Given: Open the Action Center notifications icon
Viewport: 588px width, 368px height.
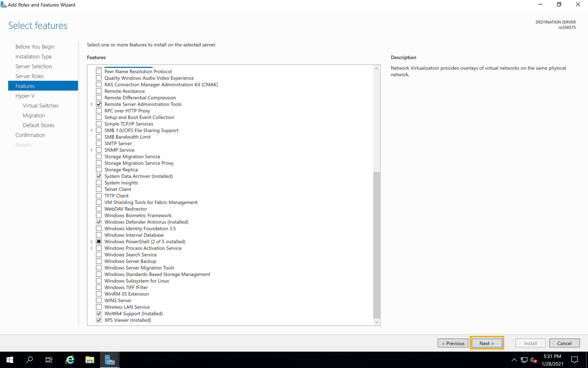Looking at the screenshot, I should coord(574,360).
